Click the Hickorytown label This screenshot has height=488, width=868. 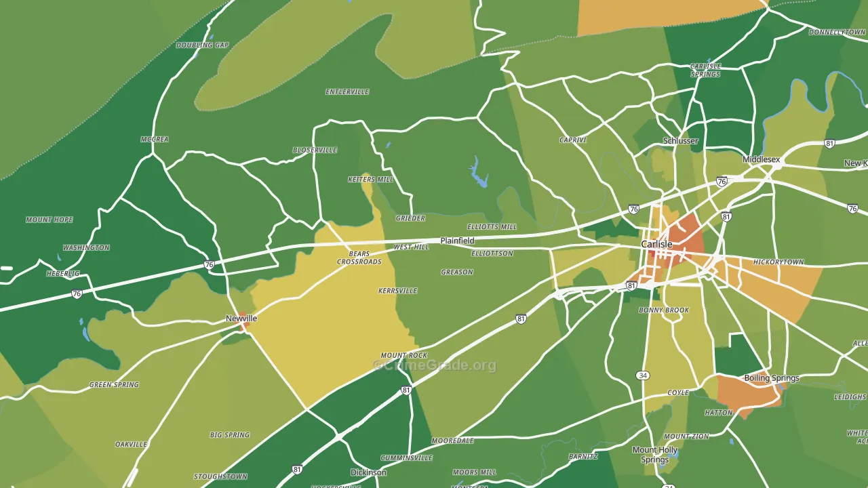click(x=778, y=262)
